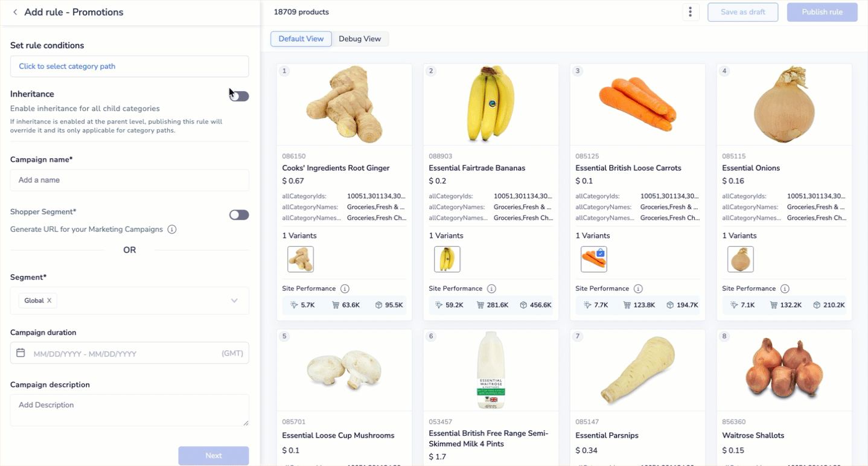
Task: Switch to the Debug View tab
Action: coord(360,39)
